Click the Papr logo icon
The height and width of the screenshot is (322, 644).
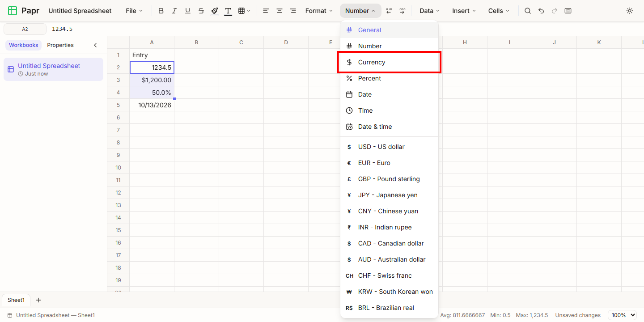[x=13, y=11]
